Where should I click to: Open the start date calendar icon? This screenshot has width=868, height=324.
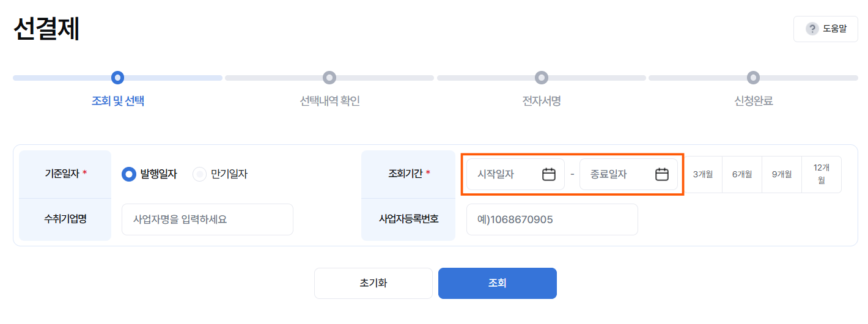[549, 174]
